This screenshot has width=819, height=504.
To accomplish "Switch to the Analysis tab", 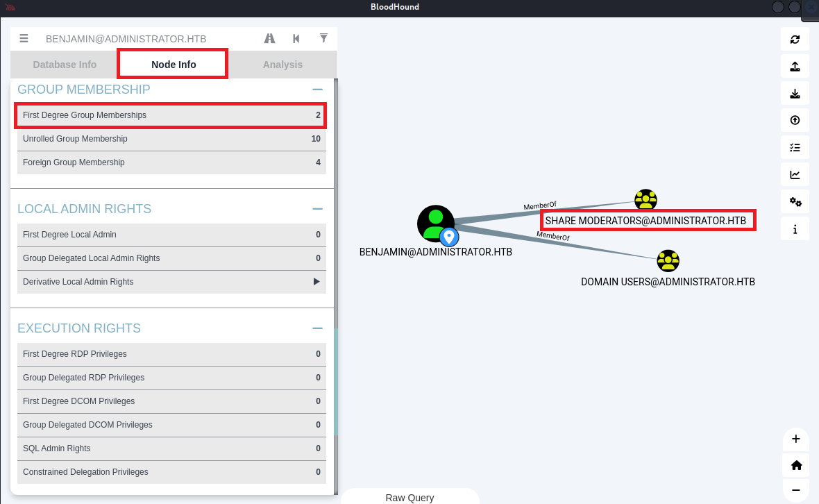I will tap(282, 65).
